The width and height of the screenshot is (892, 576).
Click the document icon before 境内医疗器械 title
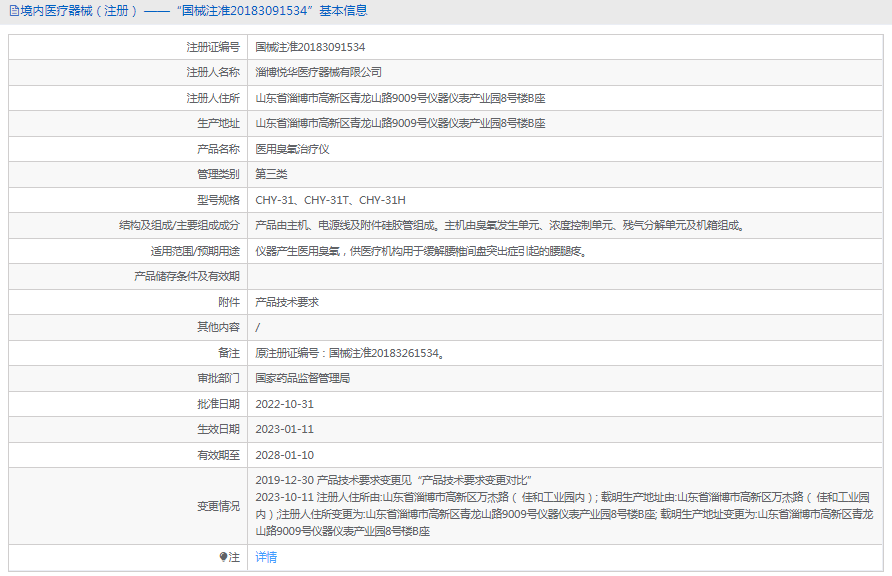[14, 11]
